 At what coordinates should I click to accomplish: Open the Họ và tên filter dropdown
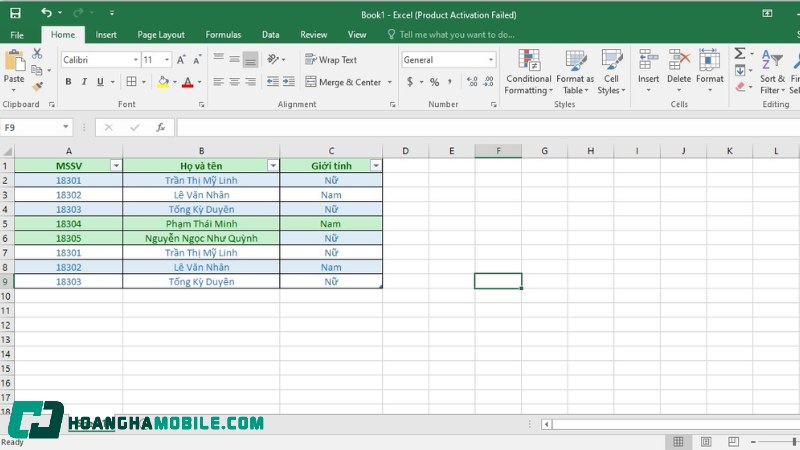[273, 165]
